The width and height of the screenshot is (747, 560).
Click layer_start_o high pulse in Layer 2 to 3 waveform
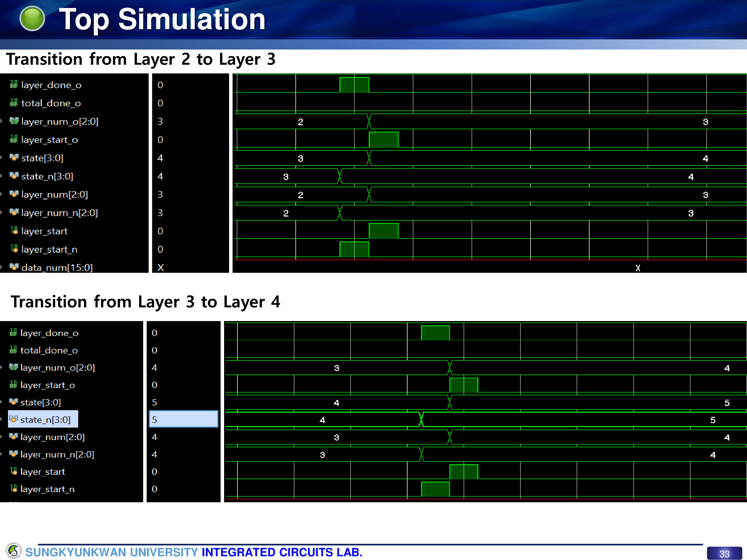384,140
